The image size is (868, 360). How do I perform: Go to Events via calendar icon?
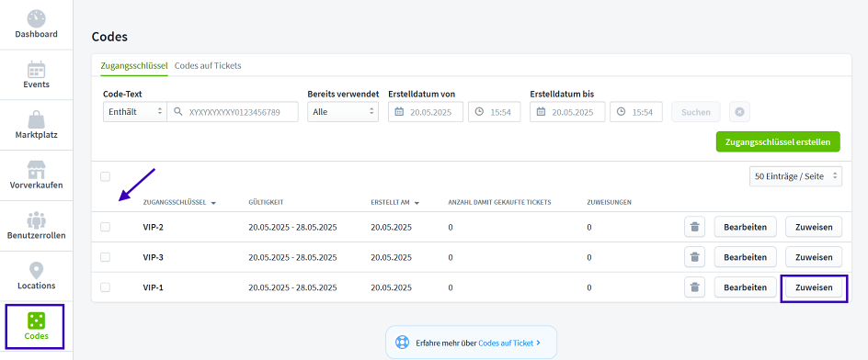[36, 70]
